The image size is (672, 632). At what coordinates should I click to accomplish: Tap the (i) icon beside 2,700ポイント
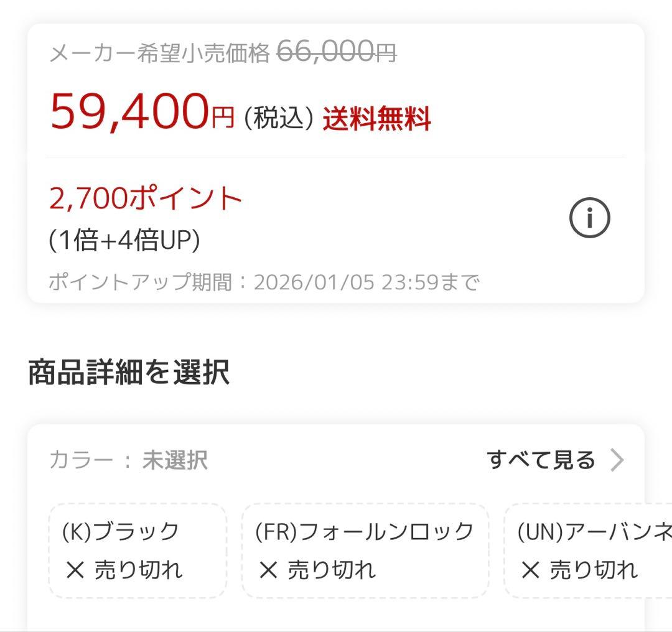[590, 216]
